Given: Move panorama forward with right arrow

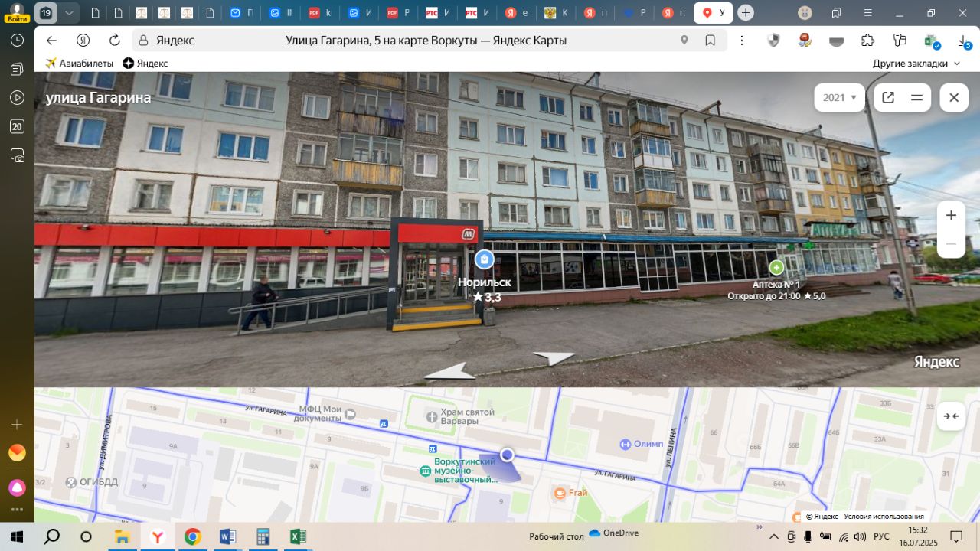Looking at the screenshot, I should point(554,357).
